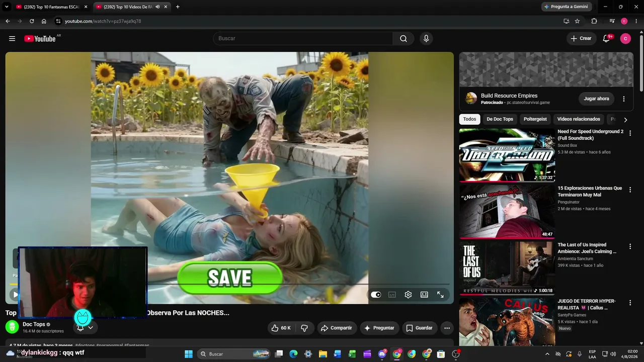Reload the page in the browser
The height and width of the screenshot is (362, 644).
[32, 21]
